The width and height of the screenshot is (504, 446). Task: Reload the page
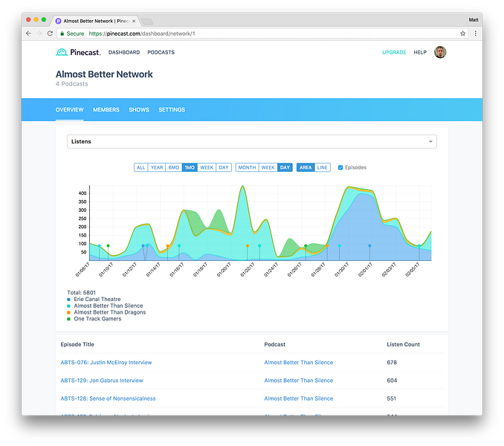coord(50,33)
